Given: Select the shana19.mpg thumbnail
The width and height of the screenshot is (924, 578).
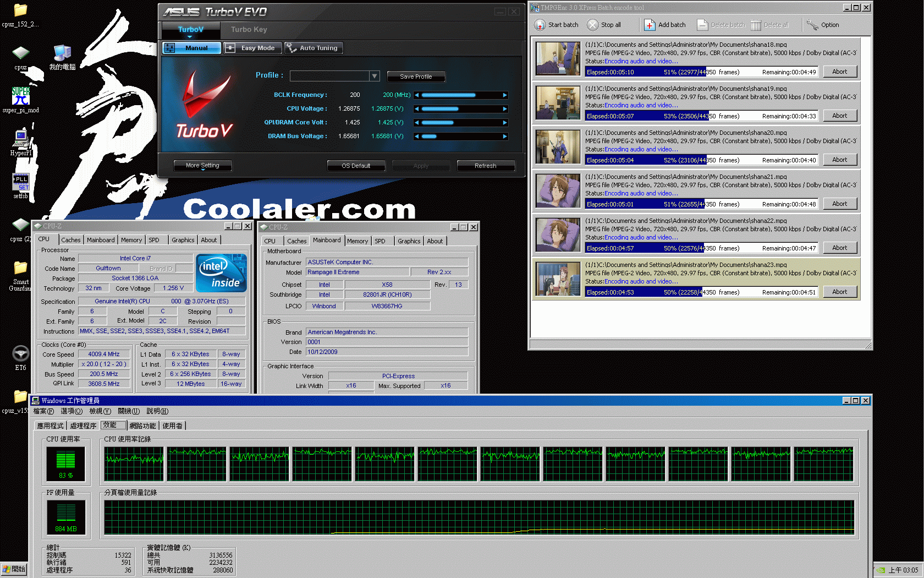Looking at the screenshot, I should (558, 102).
